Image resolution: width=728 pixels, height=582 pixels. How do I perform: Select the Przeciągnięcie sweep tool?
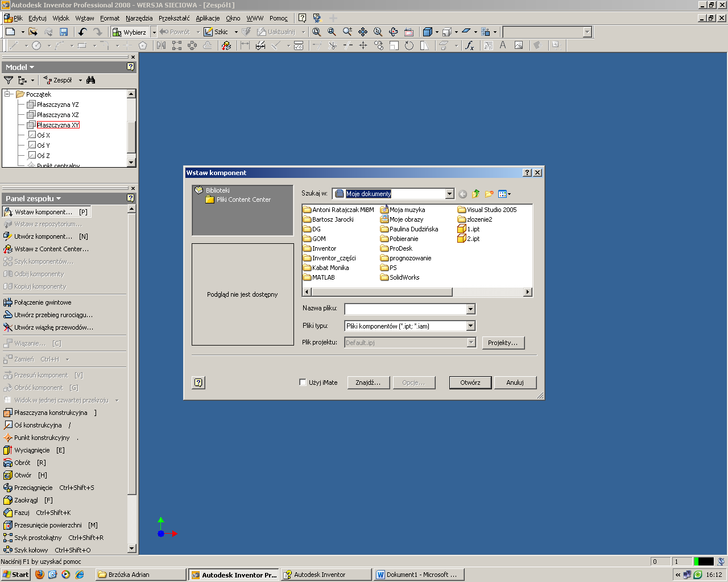pyautogui.click(x=48, y=488)
